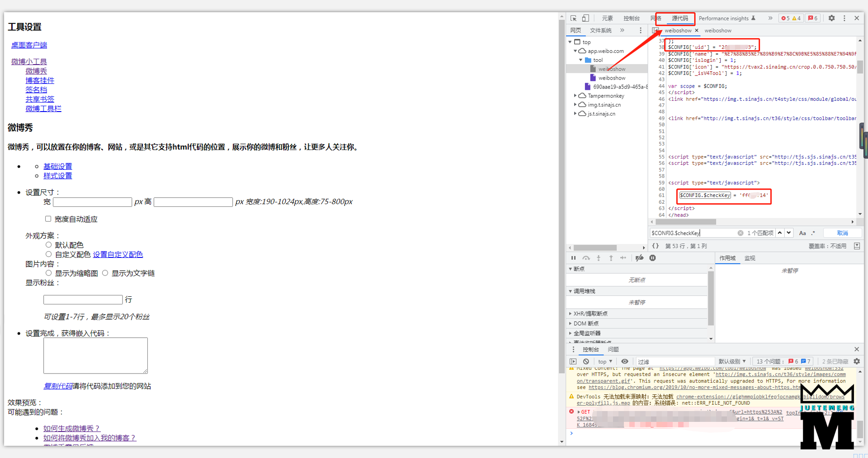Viewport: 868px width, 458px height.
Task: Step into next function call
Action: tap(598, 258)
